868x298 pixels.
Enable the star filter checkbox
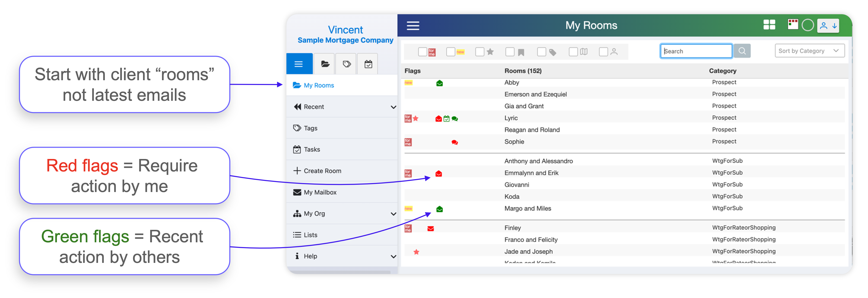pyautogui.click(x=479, y=51)
